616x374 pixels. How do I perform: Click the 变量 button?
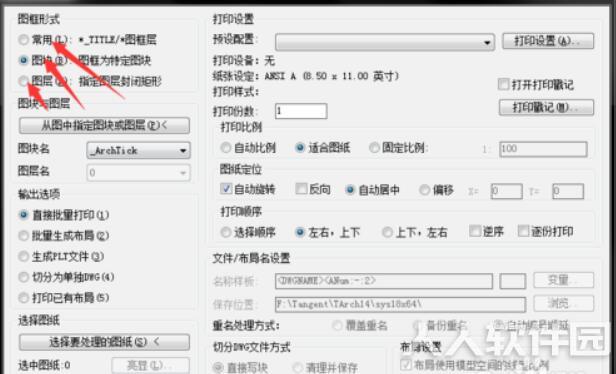[x=563, y=280]
